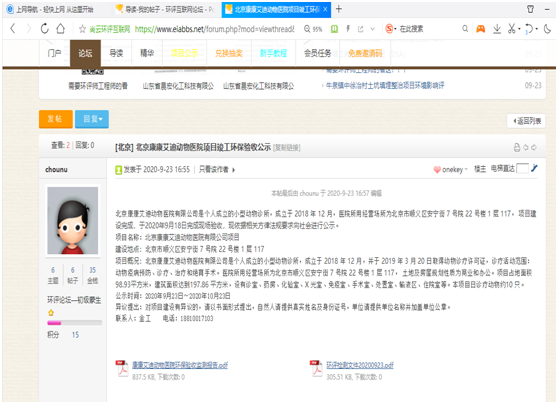The width and height of the screenshot is (558, 404).
Task: Open a new tab with plus button
Action: coord(339,9)
